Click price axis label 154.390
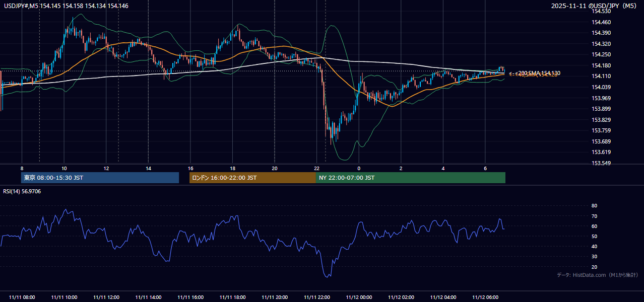Image resolution: width=644 pixels, height=302 pixels. click(x=601, y=33)
